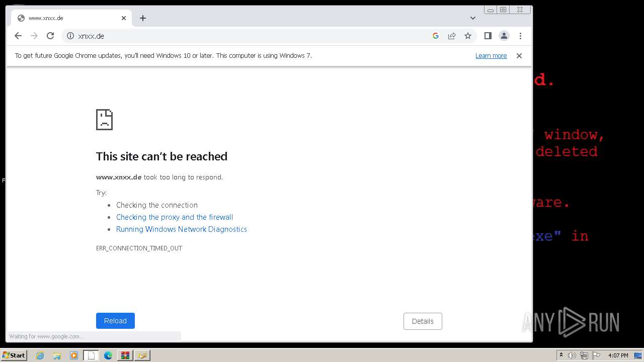Open the side panel icon
Screen dimensions: 644x362
pos(488,36)
